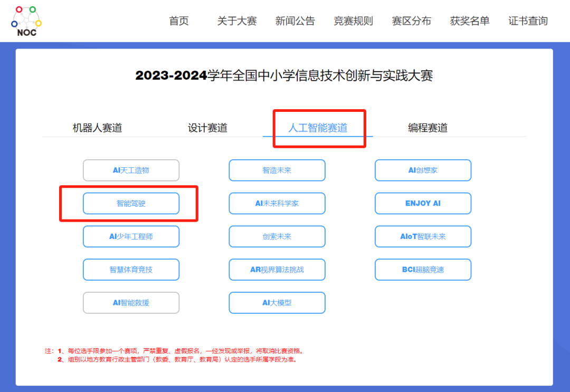Open the 首页 menu item

point(178,21)
